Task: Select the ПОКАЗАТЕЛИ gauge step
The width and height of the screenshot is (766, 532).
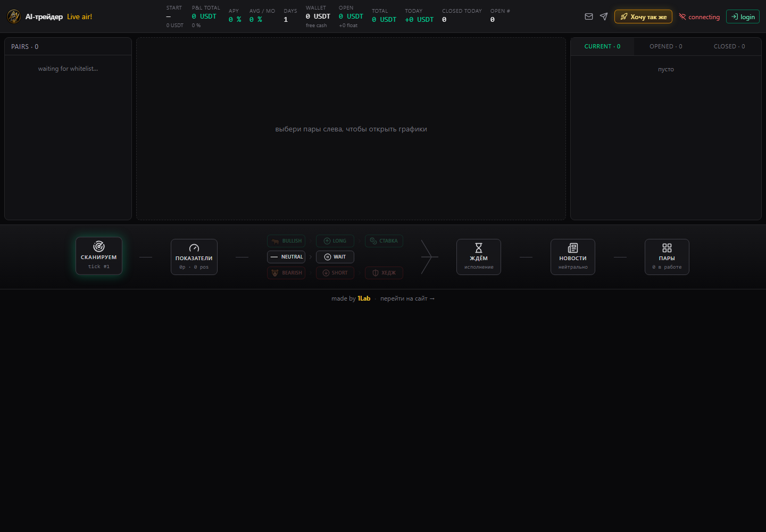Action: (x=194, y=257)
